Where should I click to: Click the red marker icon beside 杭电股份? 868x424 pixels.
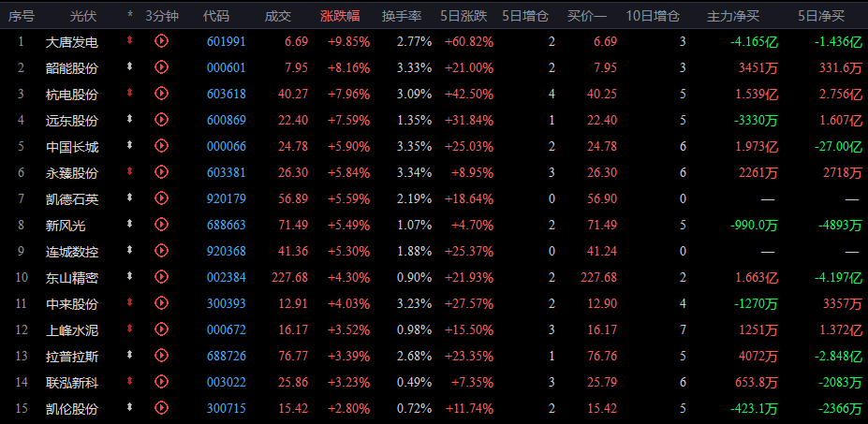(129, 93)
